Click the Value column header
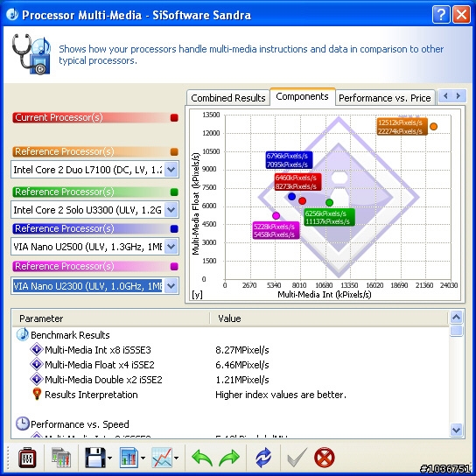476x476 pixels. coord(329,318)
